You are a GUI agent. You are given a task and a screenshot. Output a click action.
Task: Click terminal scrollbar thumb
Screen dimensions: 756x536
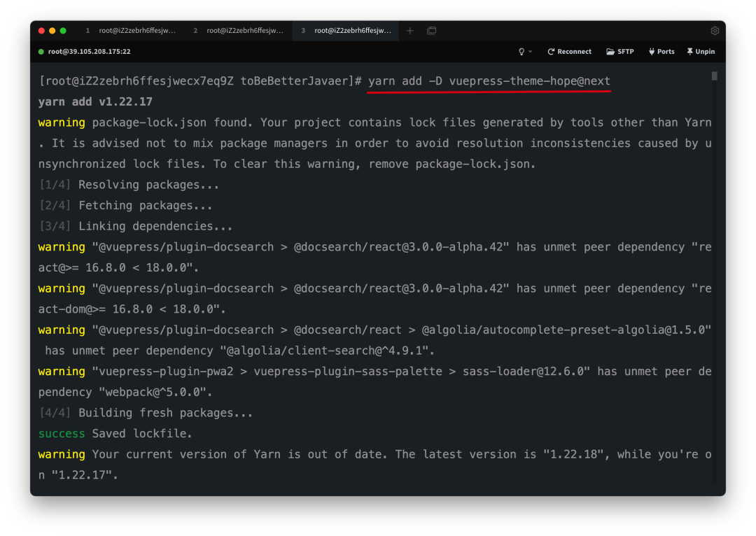pos(714,76)
